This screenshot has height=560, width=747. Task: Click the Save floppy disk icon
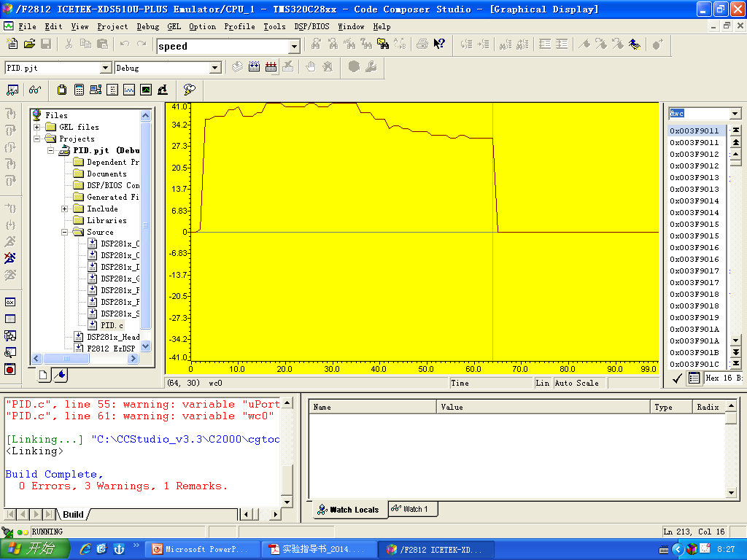[x=46, y=44]
